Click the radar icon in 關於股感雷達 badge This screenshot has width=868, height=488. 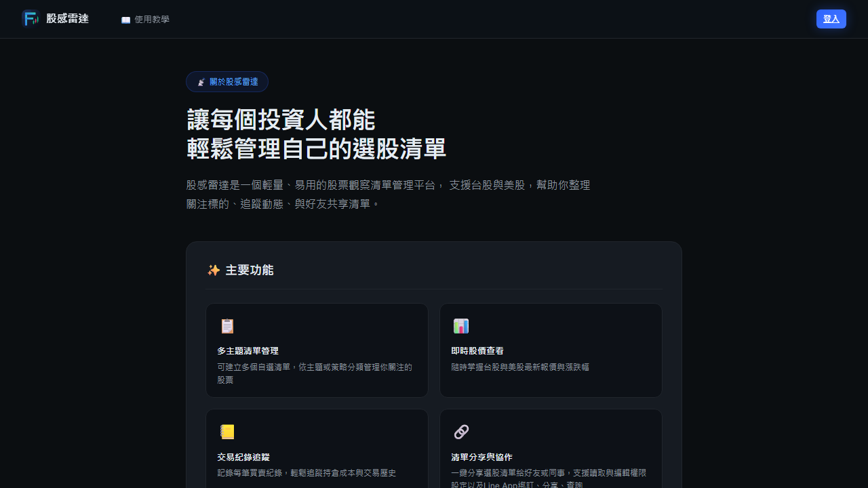[x=201, y=82]
